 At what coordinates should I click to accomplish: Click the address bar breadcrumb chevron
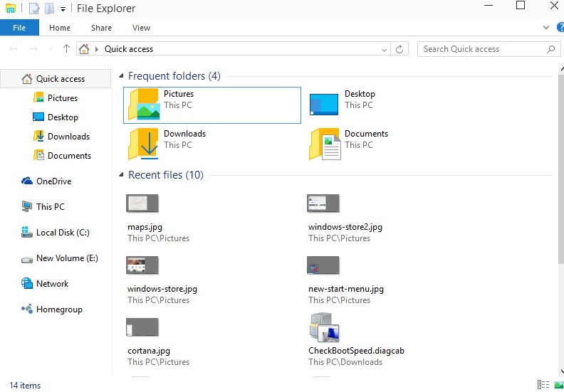96,49
